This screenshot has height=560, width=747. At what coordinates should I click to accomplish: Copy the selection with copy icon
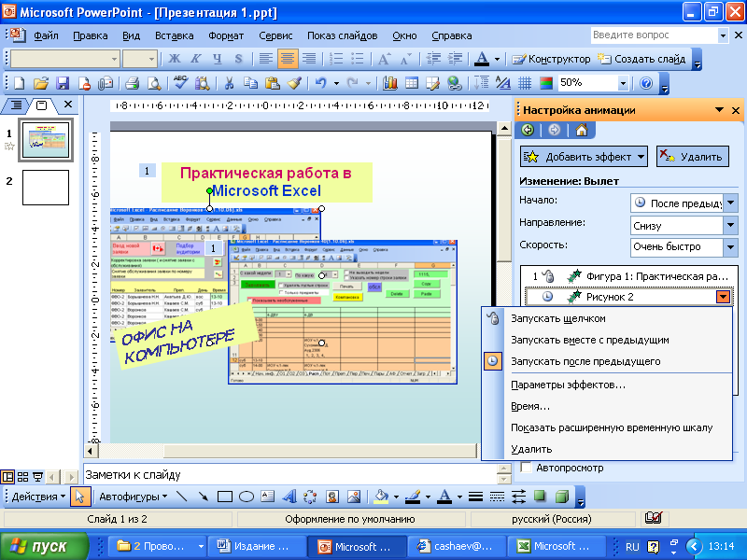point(250,83)
